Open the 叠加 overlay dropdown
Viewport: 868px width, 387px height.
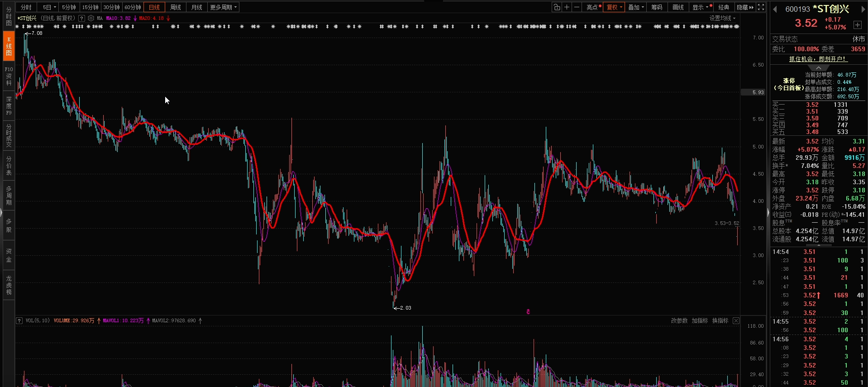[x=636, y=7]
